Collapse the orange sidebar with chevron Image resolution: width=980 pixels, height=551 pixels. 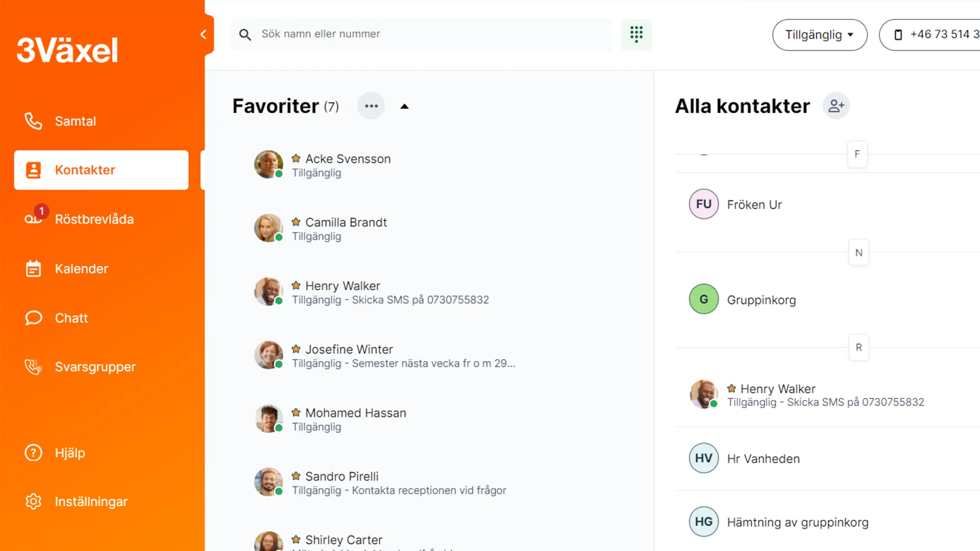(x=204, y=34)
